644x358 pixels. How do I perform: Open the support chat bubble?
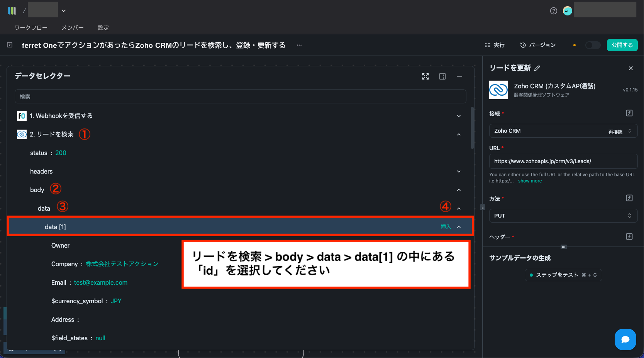click(625, 339)
